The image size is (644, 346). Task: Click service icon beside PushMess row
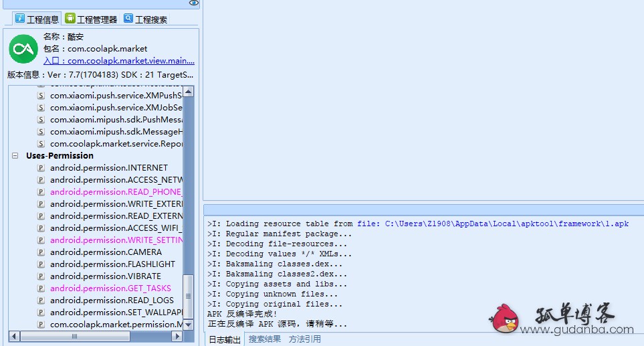[41, 120]
